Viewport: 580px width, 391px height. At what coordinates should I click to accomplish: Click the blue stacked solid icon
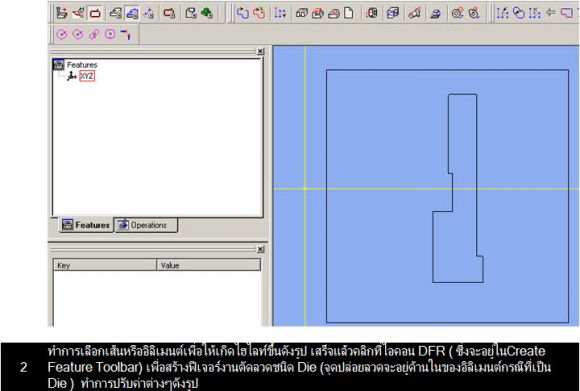pyautogui.click(x=393, y=13)
